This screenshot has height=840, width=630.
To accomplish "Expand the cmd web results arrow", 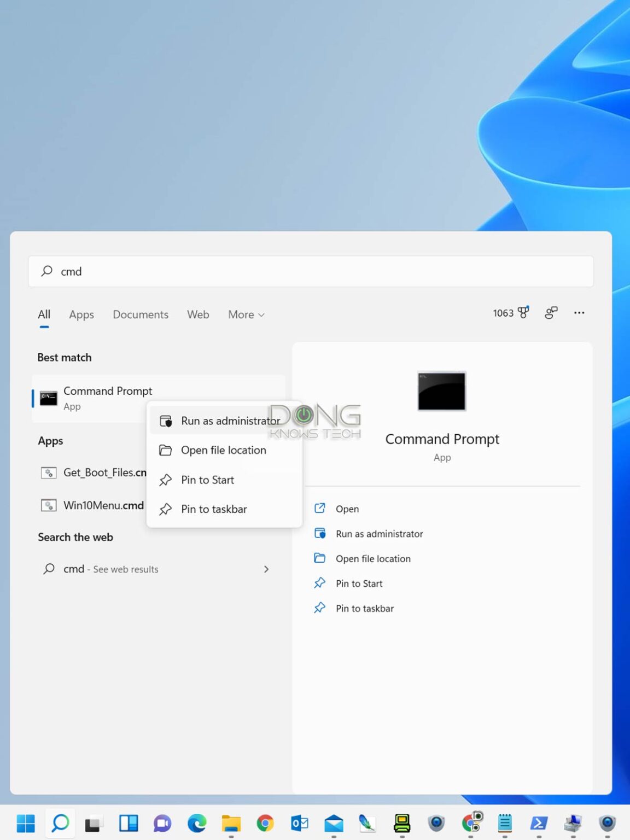I will point(266,569).
